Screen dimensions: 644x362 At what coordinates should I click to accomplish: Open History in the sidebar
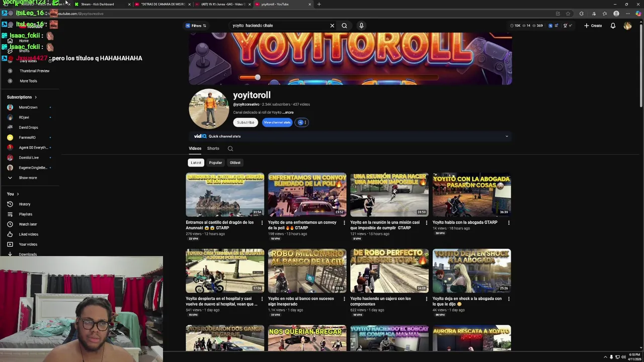25,204
